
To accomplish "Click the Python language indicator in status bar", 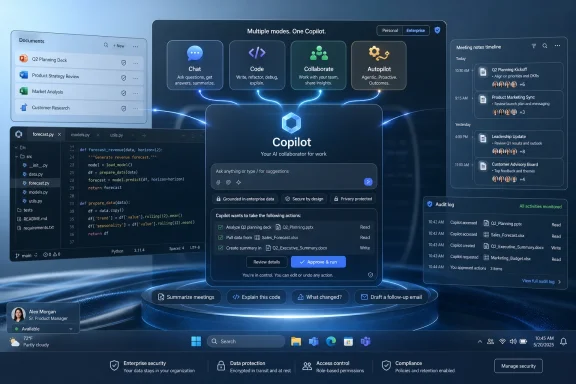I will coord(117,251).
